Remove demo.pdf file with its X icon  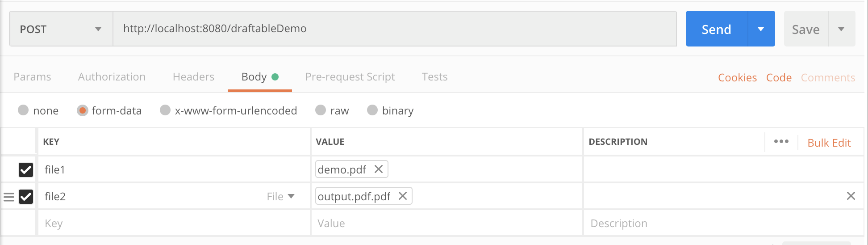pyautogui.click(x=379, y=169)
